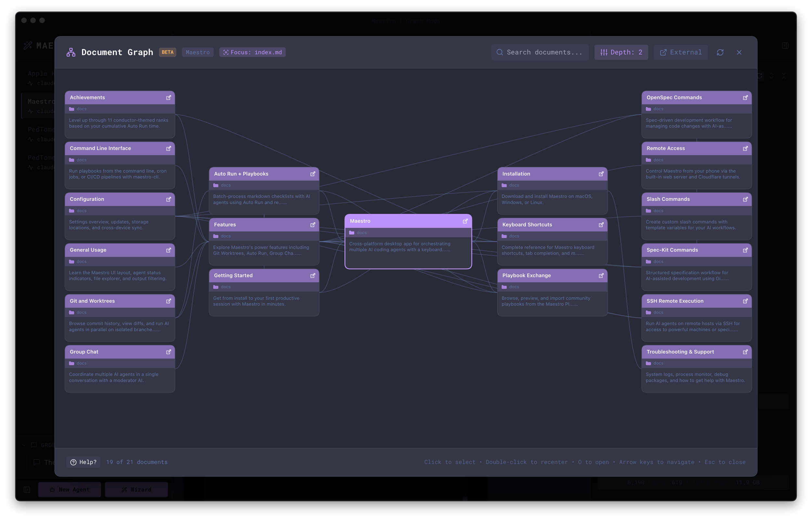Open external icon on Command Line Interface card
The image size is (812, 520).
point(169,149)
